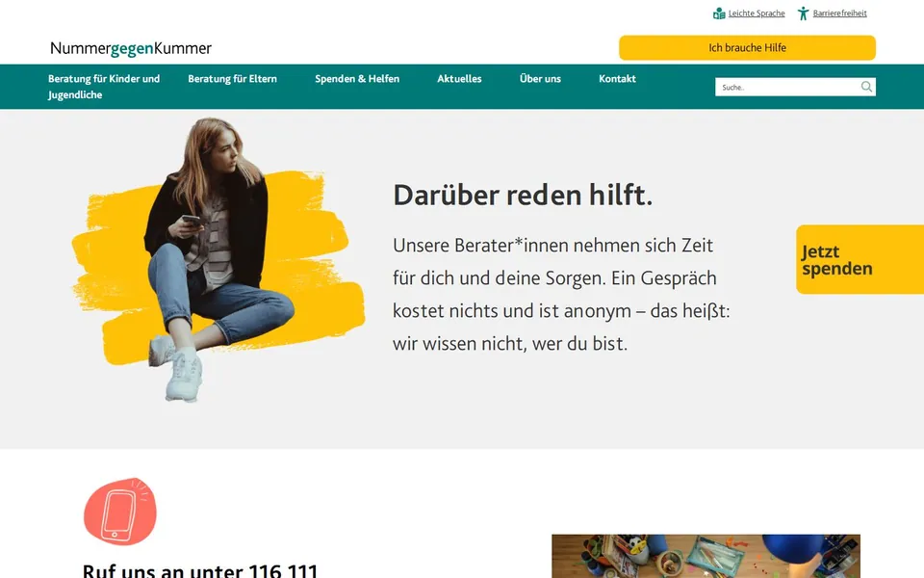This screenshot has width=924, height=578.
Task: Click the Darüber reden hilft heading
Action: (523, 195)
